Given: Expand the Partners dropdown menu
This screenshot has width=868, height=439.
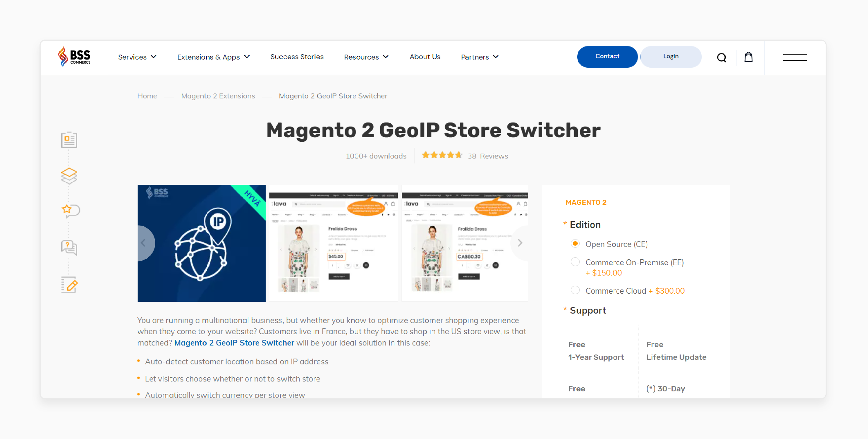Looking at the screenshot, I should coord(480,57).
